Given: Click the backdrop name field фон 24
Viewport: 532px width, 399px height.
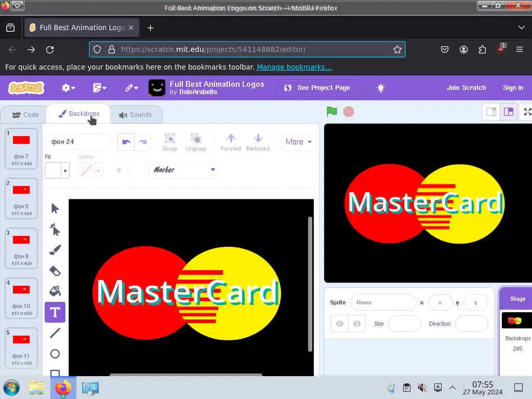Looking at the screenshot, I should [78, 142].
